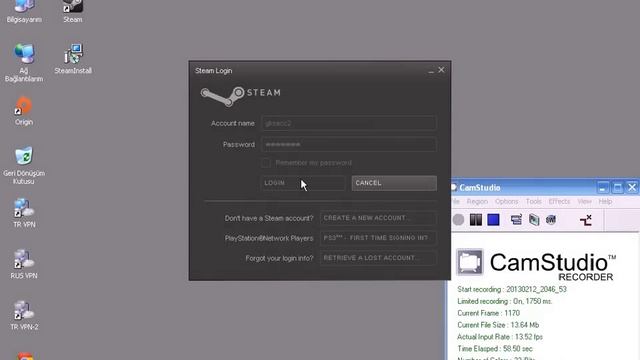Click Start recording timestamp text in CamStudio
640x360 pixels.
(512, 289)
